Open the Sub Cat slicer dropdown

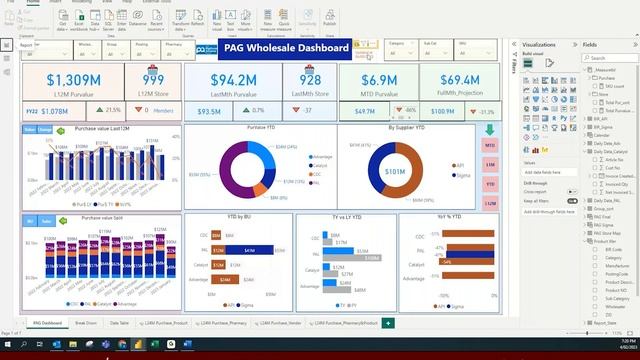(436, 53)
